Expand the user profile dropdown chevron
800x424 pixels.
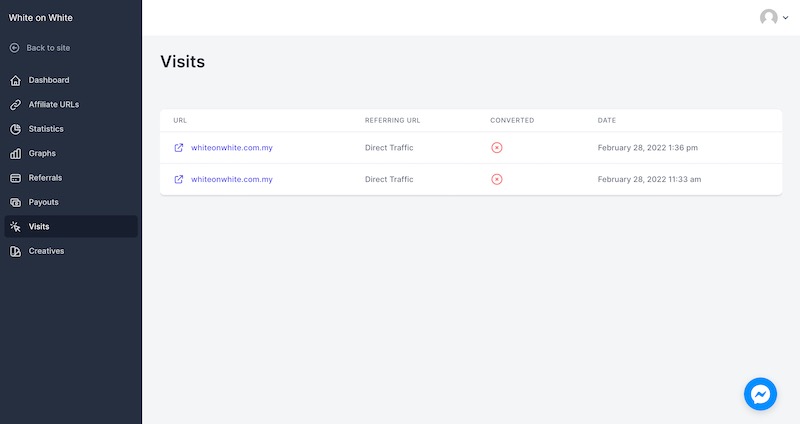pos(786,18)
